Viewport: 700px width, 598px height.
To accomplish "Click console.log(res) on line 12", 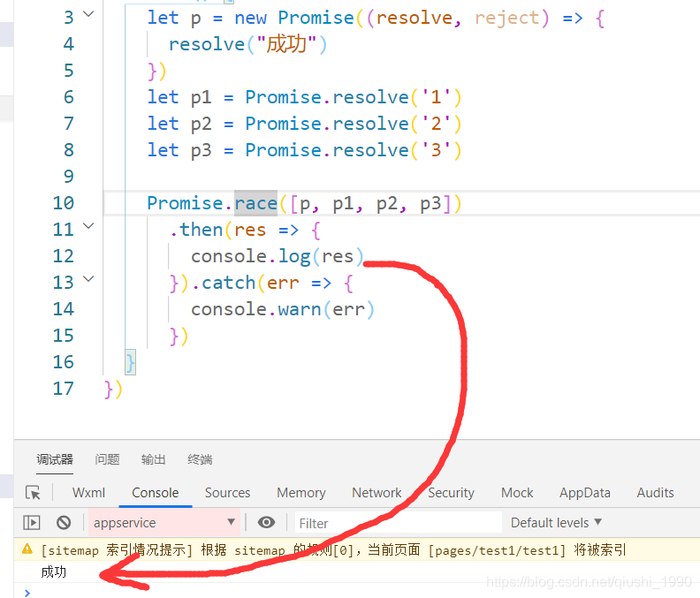I will [x=278, y=257].
